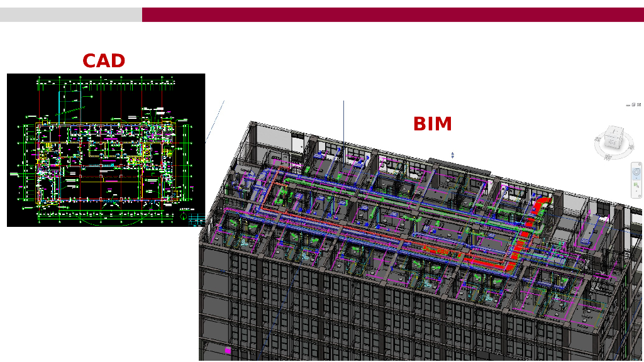Click the gray segment of header bar

tap(70, 14)
